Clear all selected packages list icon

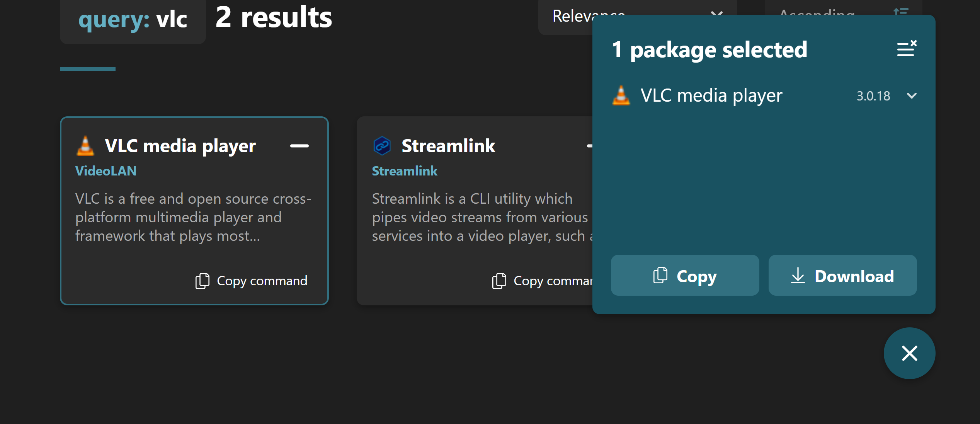[x=907, y=49]
